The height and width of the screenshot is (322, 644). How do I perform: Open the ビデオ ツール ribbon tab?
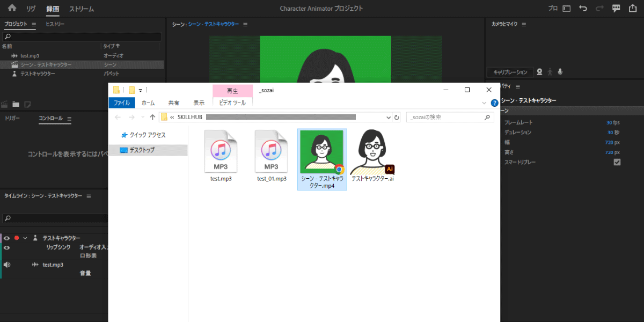(232, 103)
